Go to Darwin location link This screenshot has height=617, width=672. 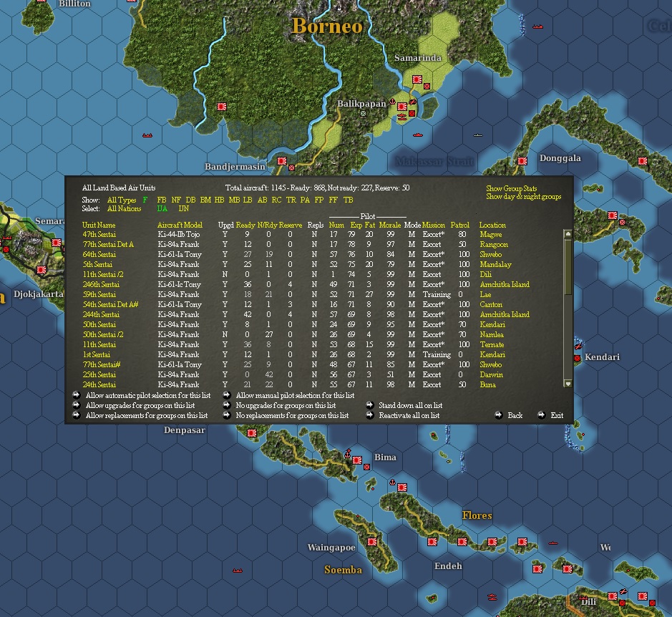491,375
